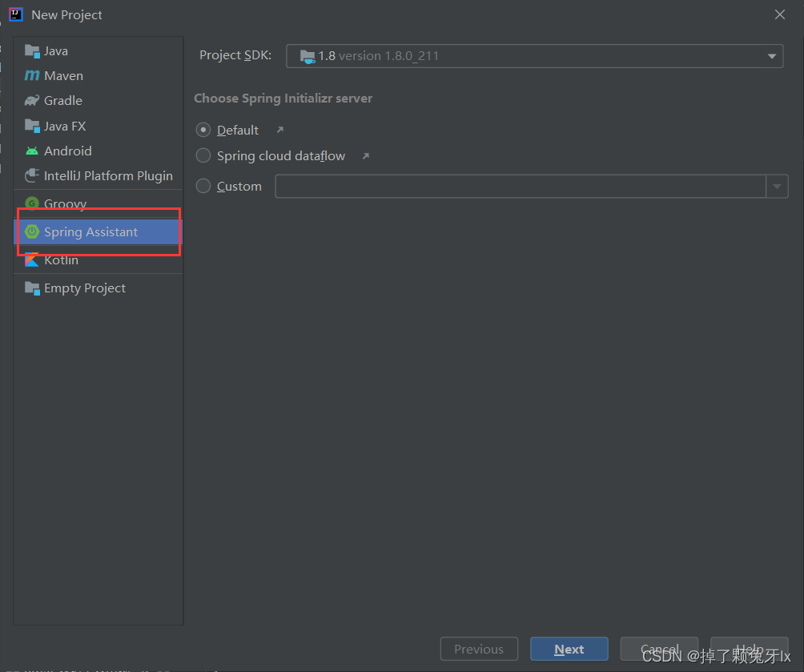Click the Java project type icon
804x672 pixels.
pyautogui.click(x=32, y=51)
